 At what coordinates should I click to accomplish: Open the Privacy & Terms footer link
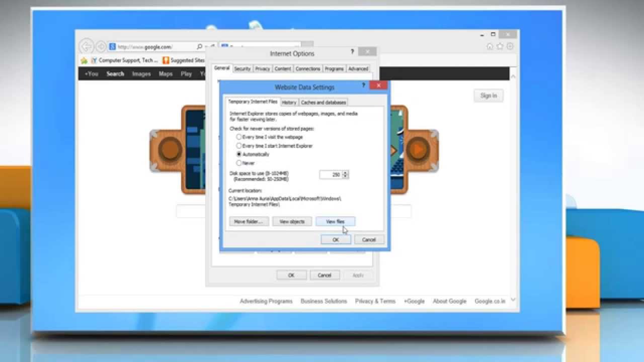(x=375, y=301)
